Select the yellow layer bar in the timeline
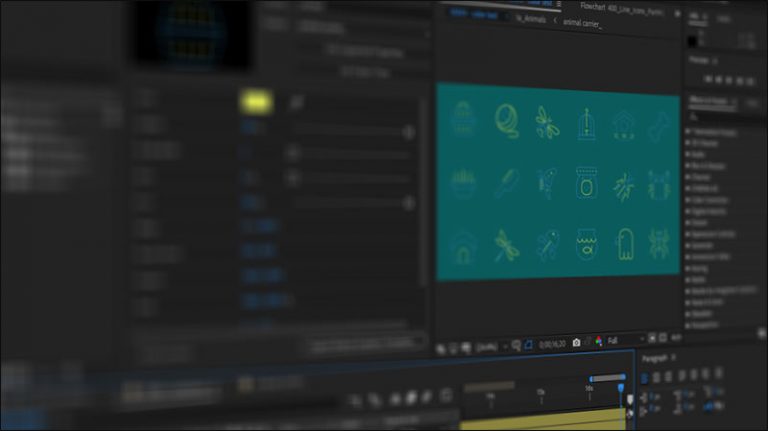 click(x=542, y=420)
